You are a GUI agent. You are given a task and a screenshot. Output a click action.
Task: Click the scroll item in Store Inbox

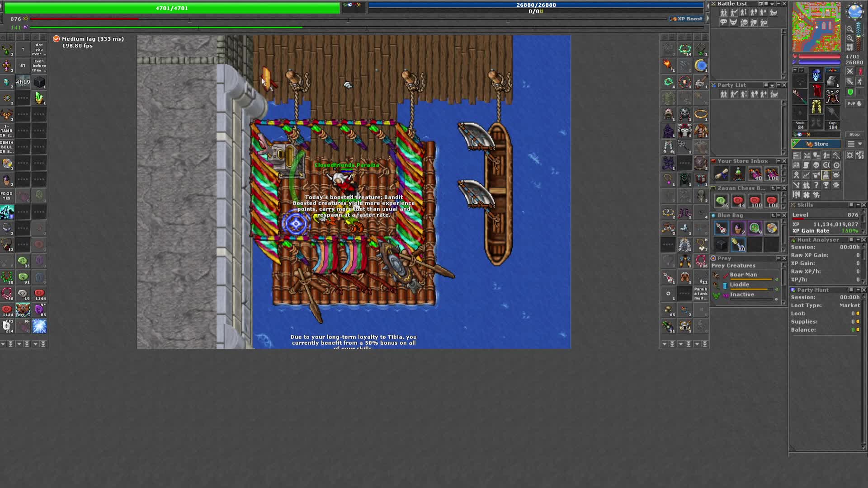tap(721, 174)
